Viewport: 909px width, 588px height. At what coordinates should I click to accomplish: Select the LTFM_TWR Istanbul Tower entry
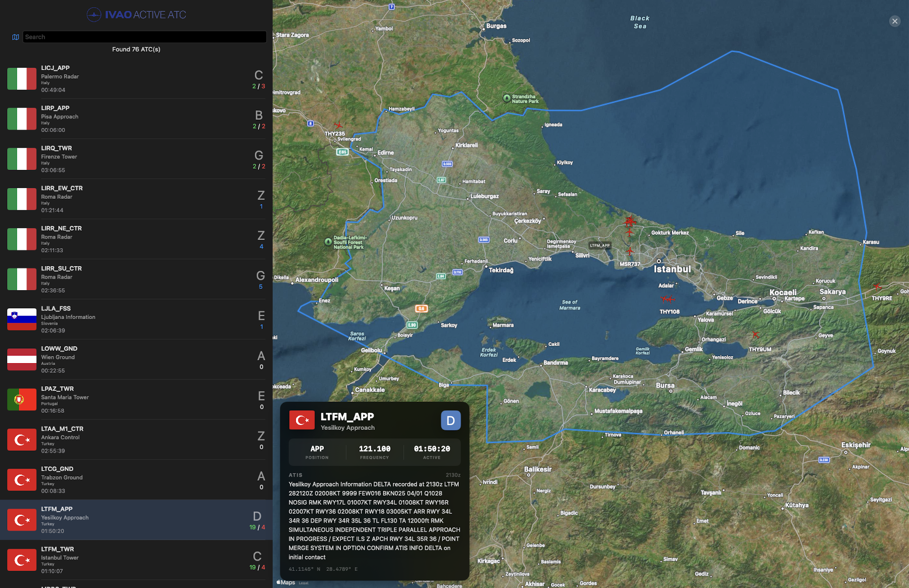point(136,560)
